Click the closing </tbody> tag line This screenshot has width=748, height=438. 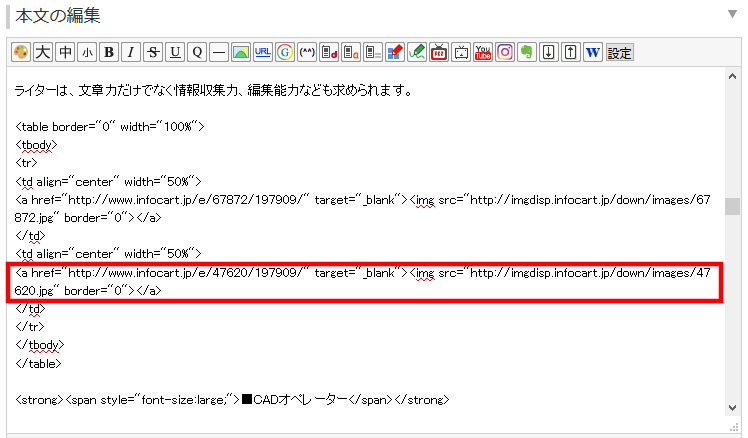40,344
